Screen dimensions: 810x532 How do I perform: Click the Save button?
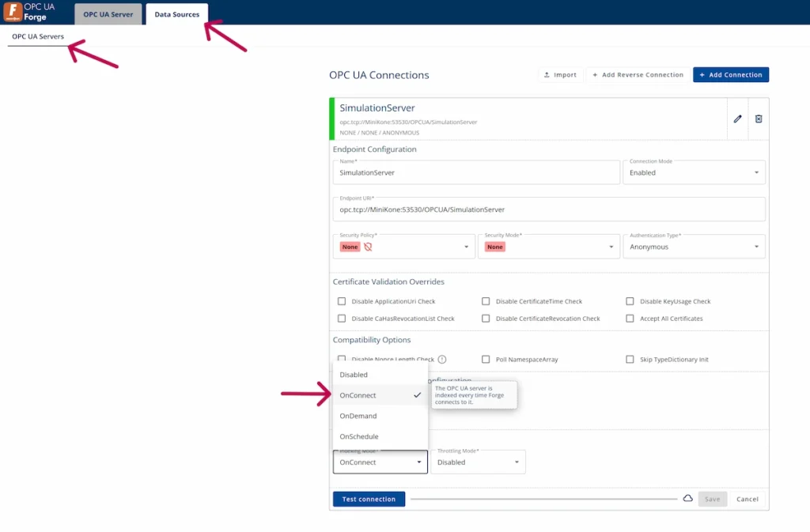coord(713,499)
